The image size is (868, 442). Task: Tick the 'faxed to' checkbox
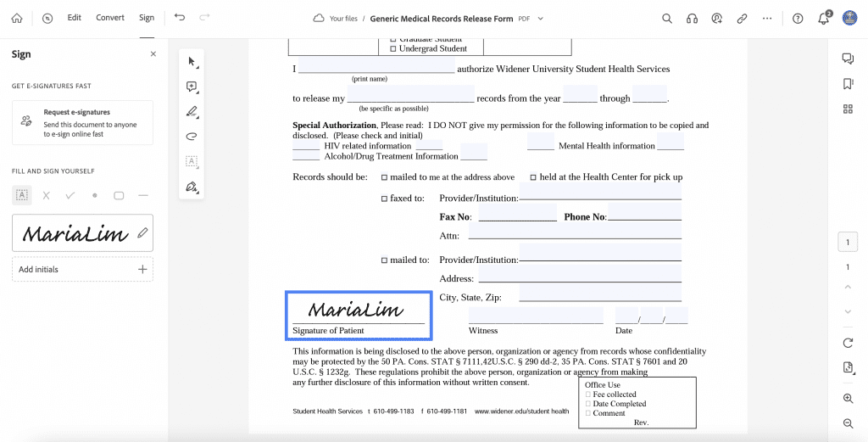click(384, 199)
